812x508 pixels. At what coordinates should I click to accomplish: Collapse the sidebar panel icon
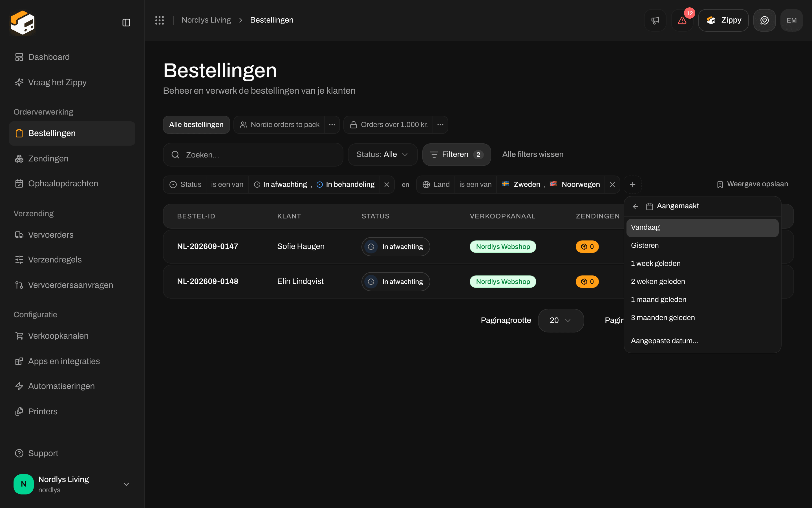coord(126,23)
